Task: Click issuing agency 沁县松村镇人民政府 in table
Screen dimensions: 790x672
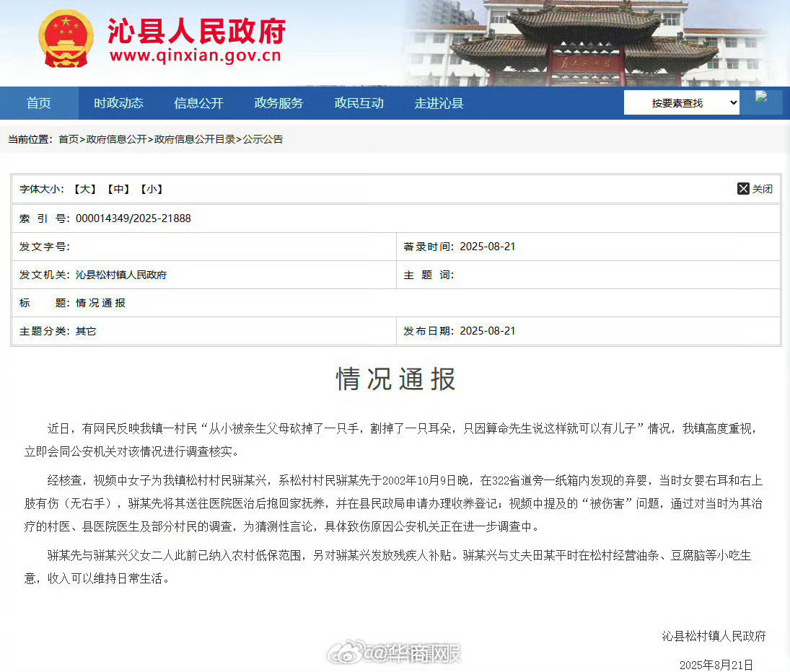Action: 121,275
